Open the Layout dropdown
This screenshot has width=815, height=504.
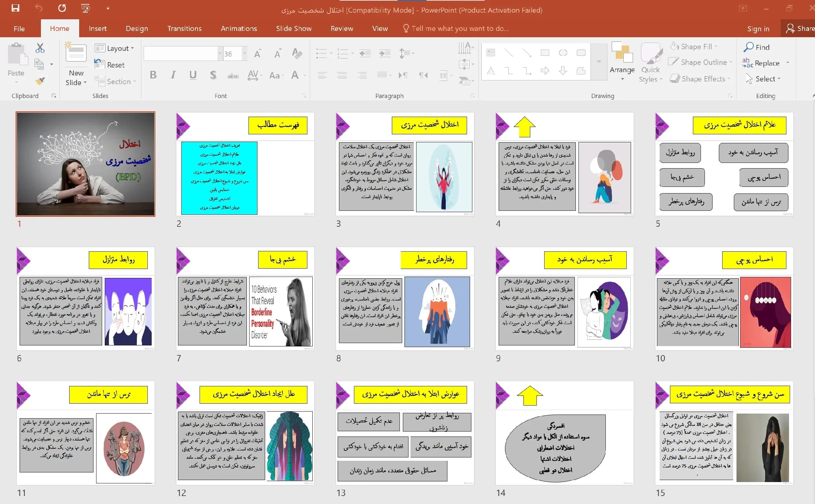point(114,48)
